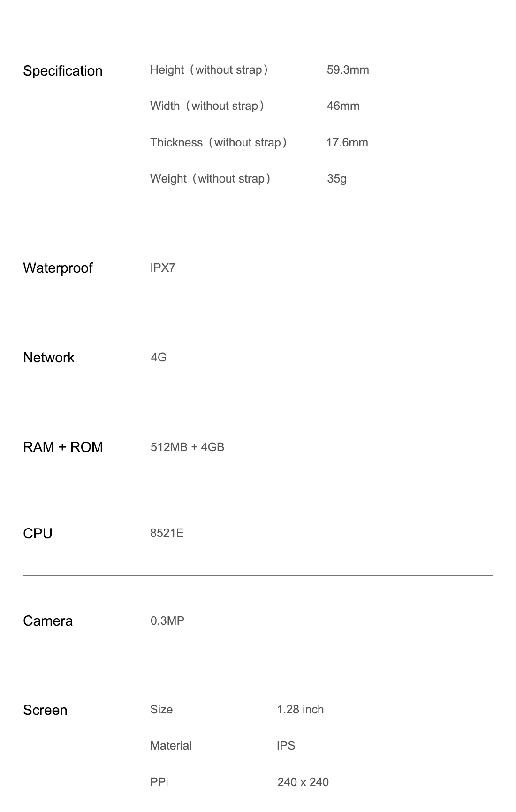
Task: Select the 46mm width value
Action: (x=343, y=106)
